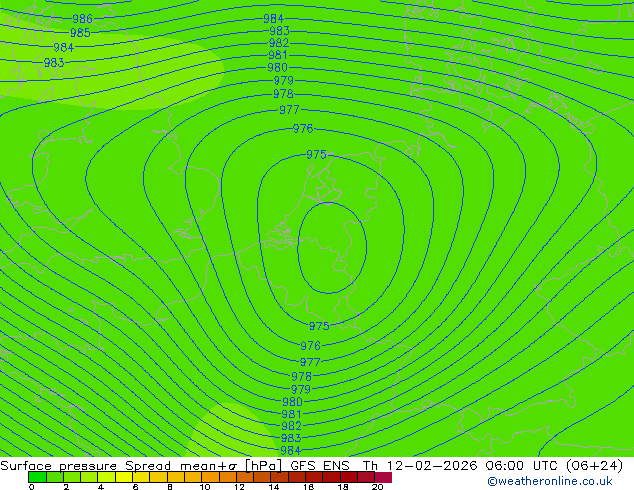Select the crimson swatch at value 20

click(383, 477)
